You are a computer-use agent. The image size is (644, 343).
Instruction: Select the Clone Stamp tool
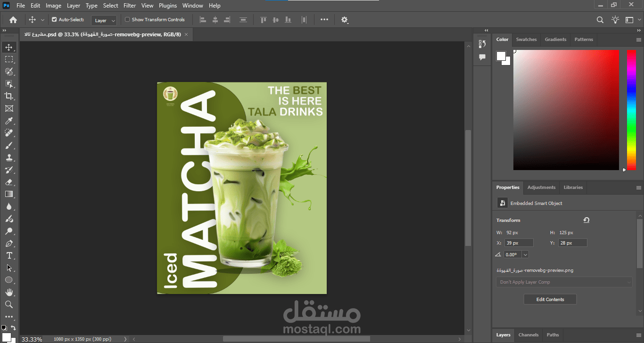tap(8, 158)
